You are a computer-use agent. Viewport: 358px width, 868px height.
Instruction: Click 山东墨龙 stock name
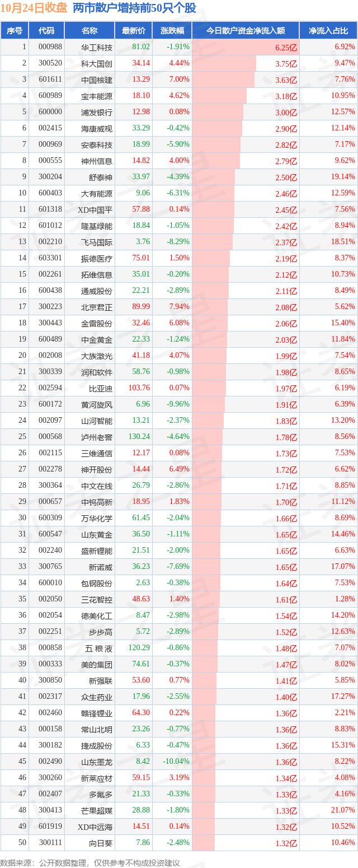(x=97, y=762)
